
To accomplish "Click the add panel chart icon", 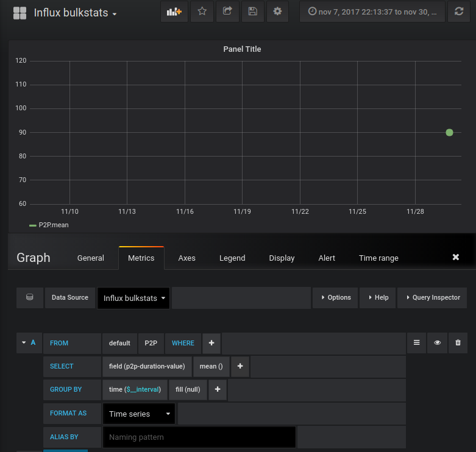I will coord(174,12).
